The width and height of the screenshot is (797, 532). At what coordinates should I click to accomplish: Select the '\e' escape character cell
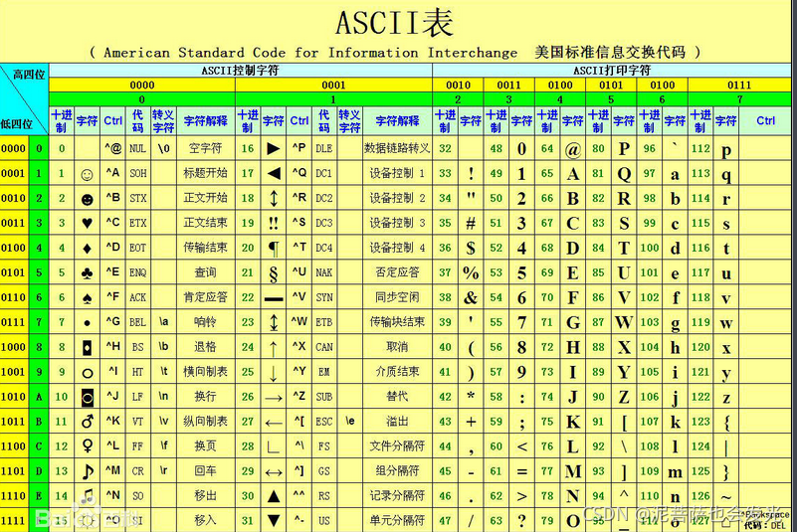[x=349, y=421]
